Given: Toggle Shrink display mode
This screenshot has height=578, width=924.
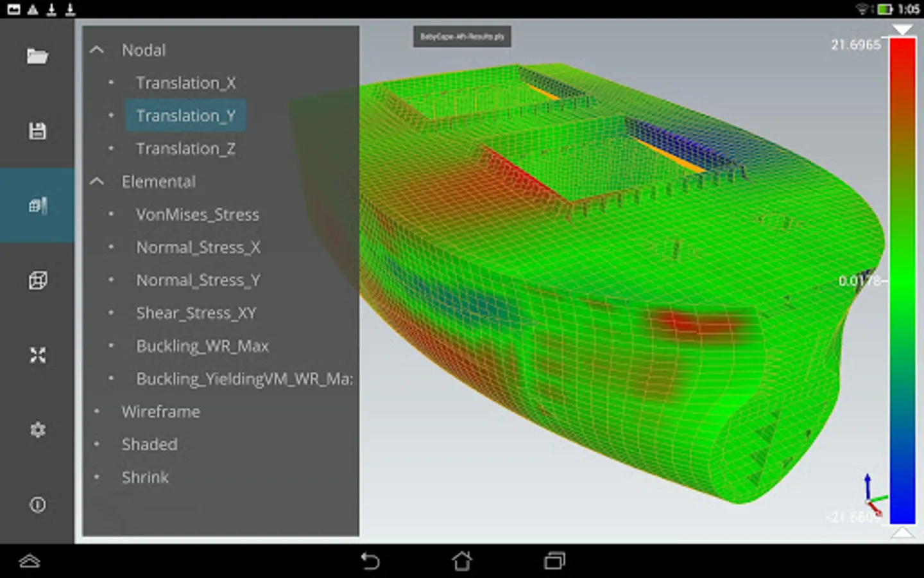Looking at the screenshot, I should (x=146, y=477).
